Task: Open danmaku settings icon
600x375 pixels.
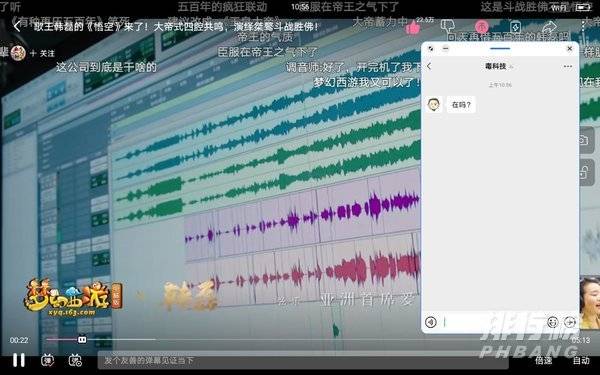Action: (75, 360)
